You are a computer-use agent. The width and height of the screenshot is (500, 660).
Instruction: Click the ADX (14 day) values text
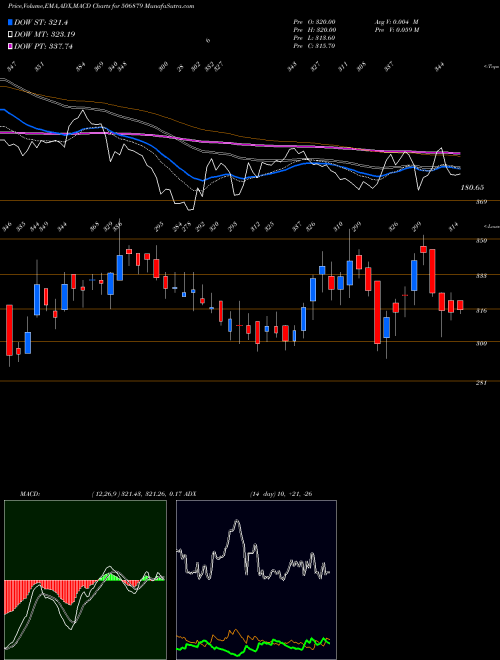[x=281, y=494]
